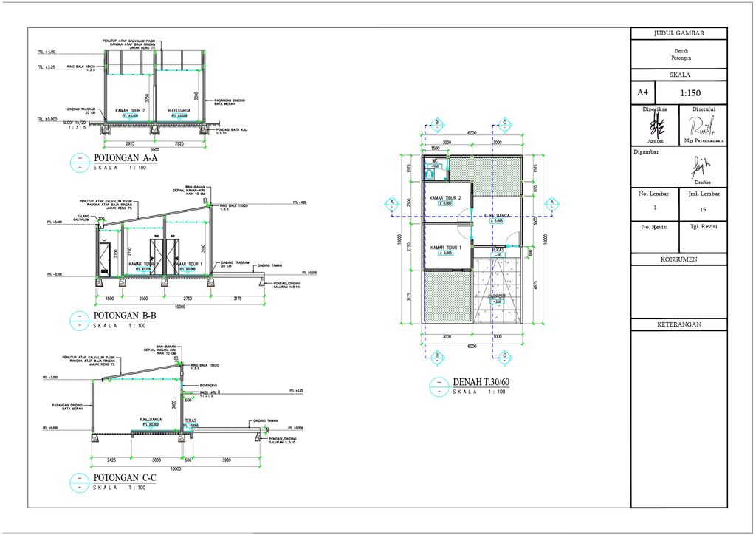Click the title symbol circle beside POTONGAN A-A
Viewport: 756px width, 535px height.
[x=80, y=163]
